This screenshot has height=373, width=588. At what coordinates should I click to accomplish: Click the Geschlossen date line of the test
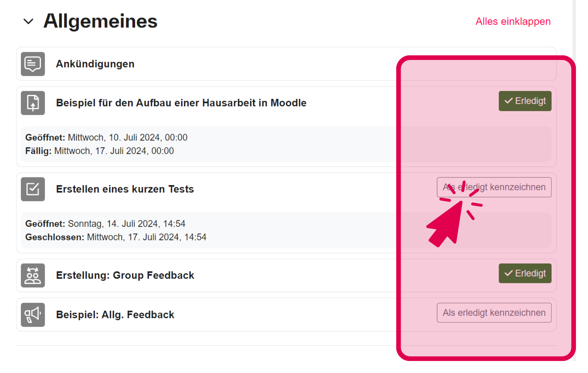116,237
